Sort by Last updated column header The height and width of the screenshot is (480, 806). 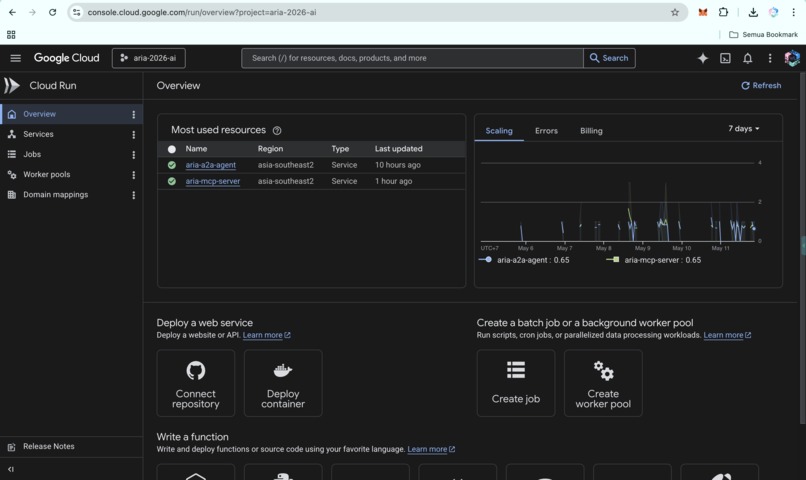click(x=398, y=149)
